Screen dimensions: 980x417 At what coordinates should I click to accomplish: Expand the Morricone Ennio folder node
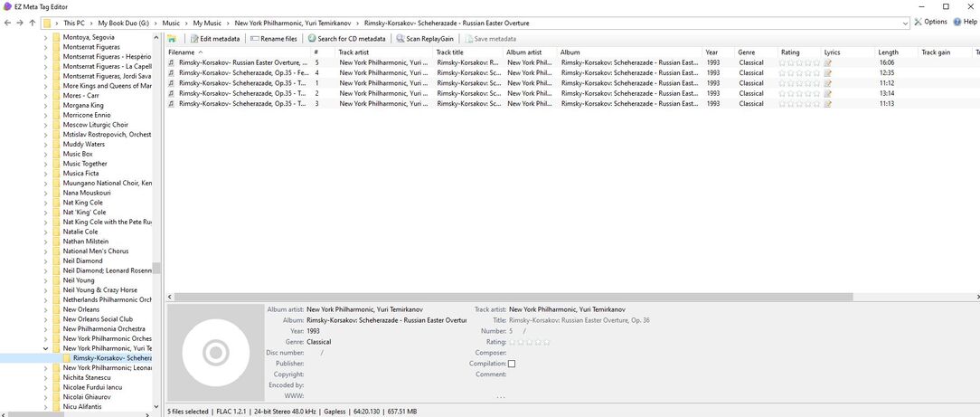[x=45, y=115]
